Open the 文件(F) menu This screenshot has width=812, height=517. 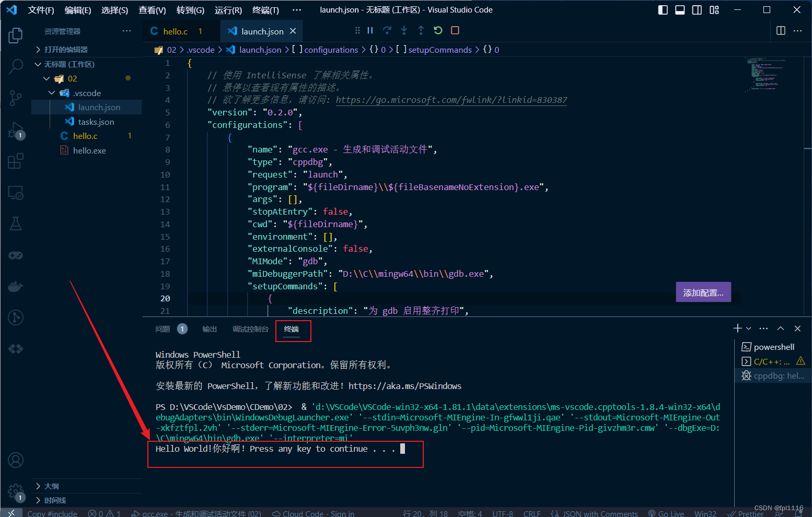[41, 10]
